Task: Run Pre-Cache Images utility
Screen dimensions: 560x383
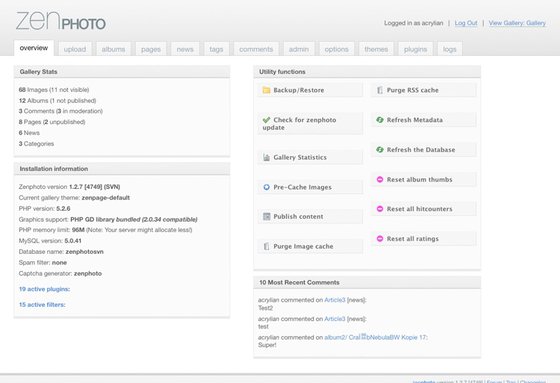Action: 310,187
